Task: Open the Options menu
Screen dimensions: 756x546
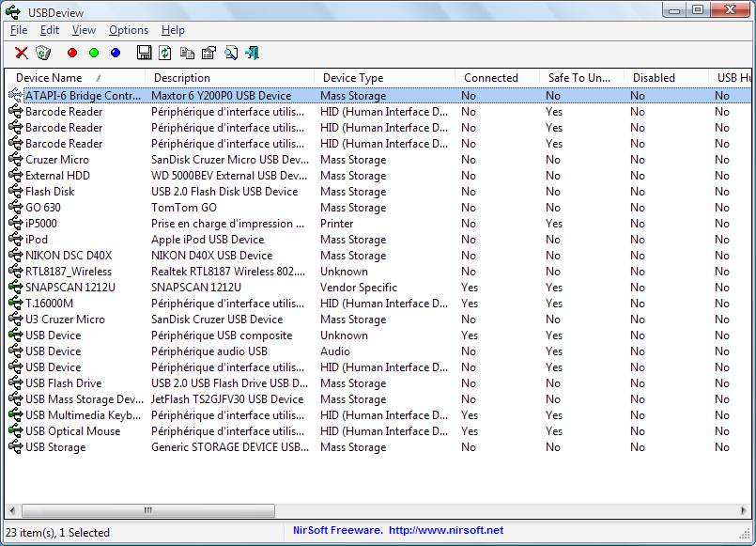Action: (129, 30)
